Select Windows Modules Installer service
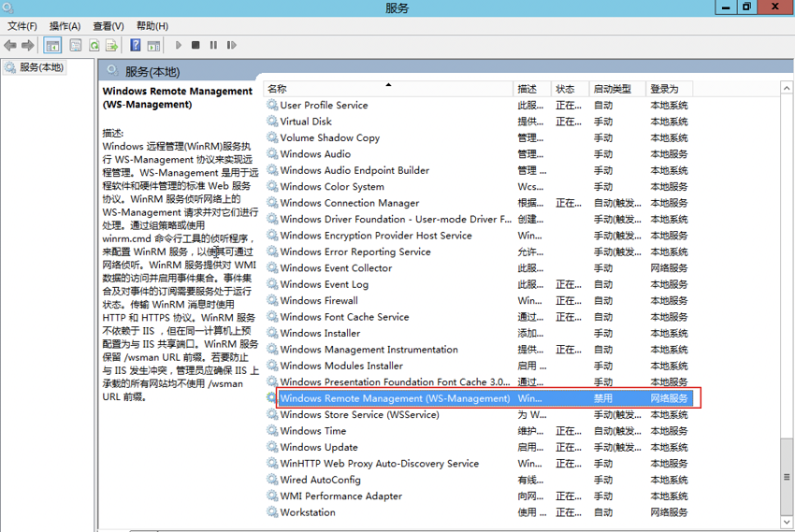 [x=477, y=366]
